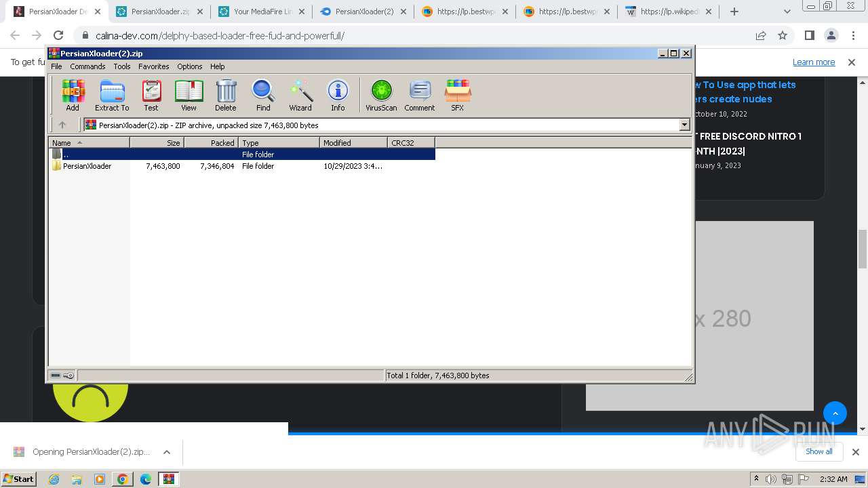Sort by the Modified column header
Viewport: 868px width, 488px height.
click(353, 142)
